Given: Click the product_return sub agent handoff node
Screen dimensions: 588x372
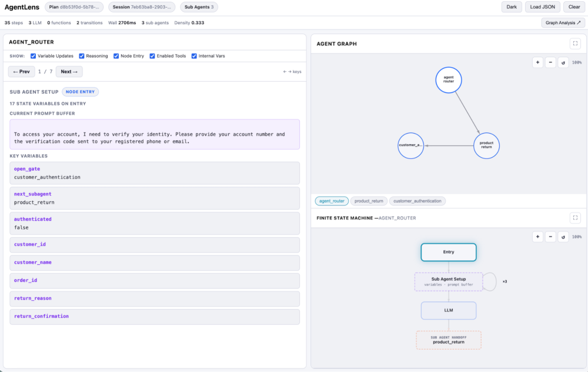Looking at the screenshot, I should click(x=449, y=340).
